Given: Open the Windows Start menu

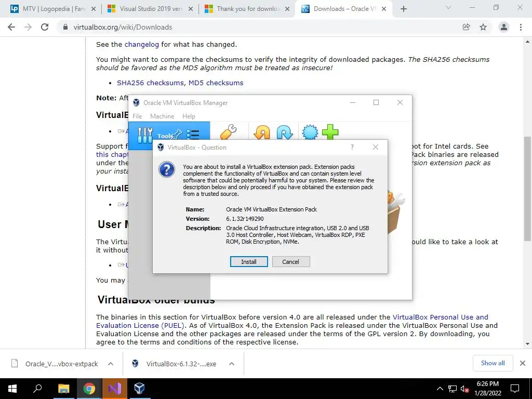Looking at the screenshot, I should pyautogui.click(x=12, y=389).
